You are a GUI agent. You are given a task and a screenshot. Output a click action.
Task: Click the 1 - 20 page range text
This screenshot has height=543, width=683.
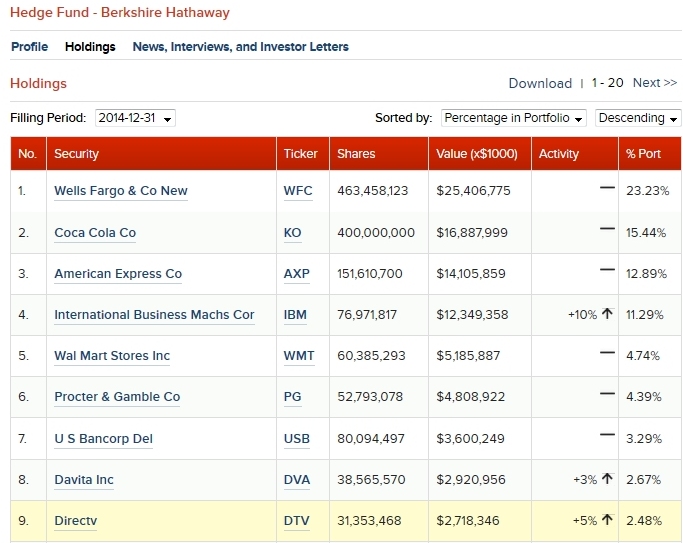coord(607,83)
